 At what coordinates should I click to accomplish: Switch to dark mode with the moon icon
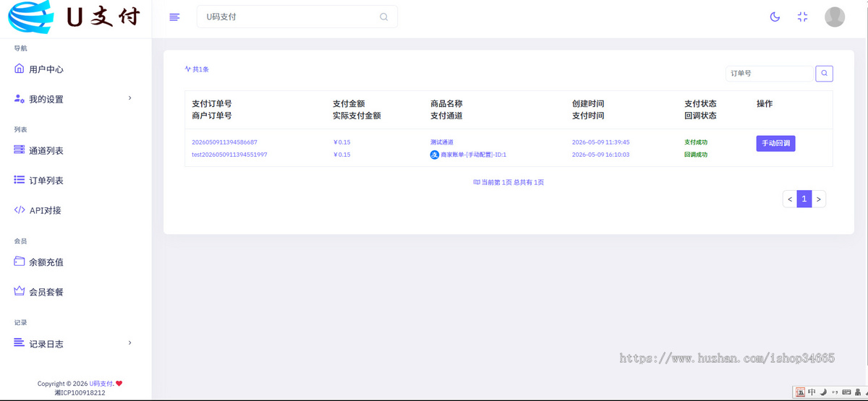click(x=775, y=17)
